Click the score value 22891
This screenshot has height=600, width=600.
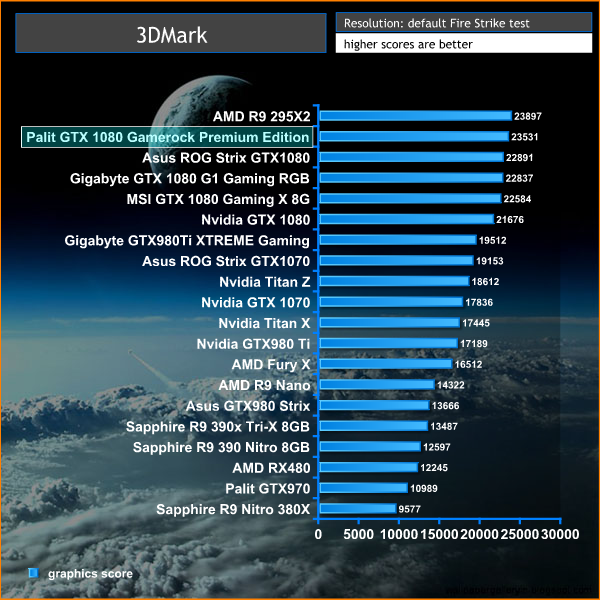(x=519, y=157)
